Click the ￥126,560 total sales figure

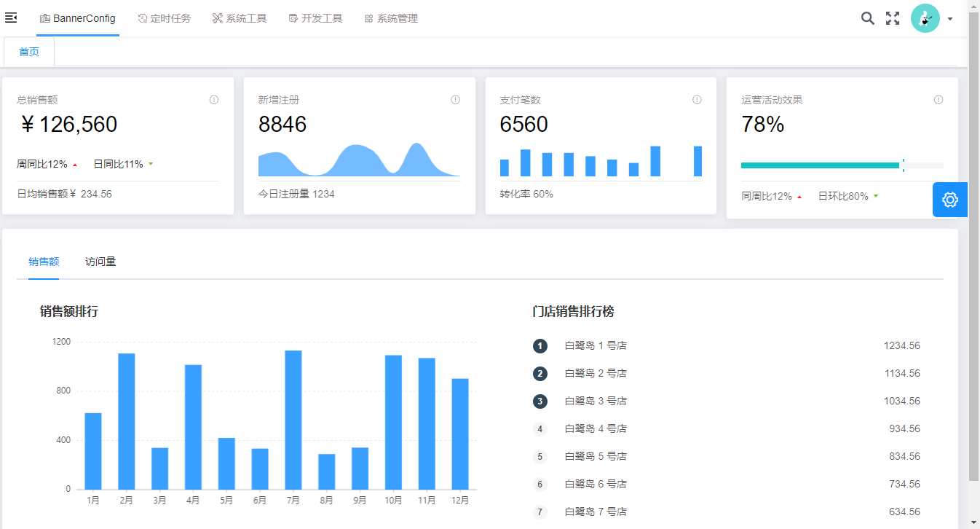[x=68, y=125]
